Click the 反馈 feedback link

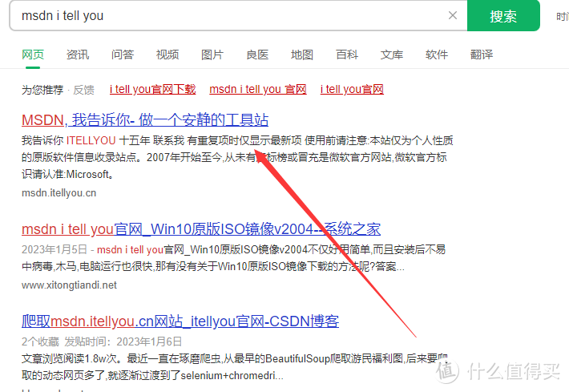tap(84, 90)
